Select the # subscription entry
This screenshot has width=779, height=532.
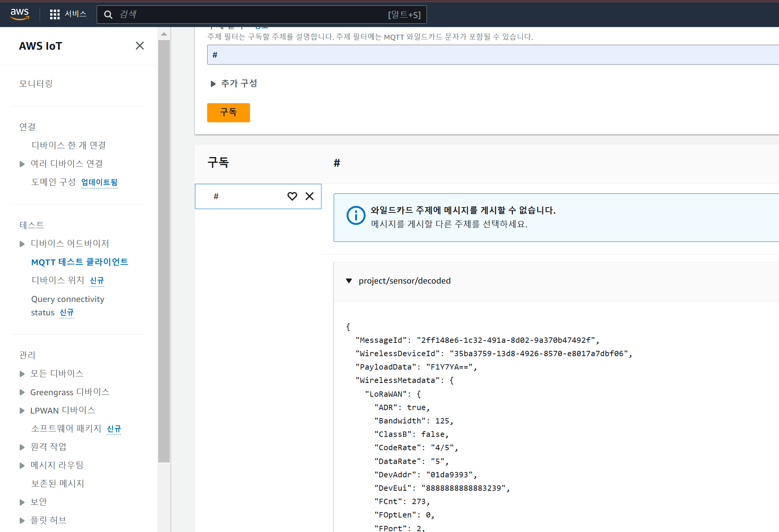tap(258, 196)
